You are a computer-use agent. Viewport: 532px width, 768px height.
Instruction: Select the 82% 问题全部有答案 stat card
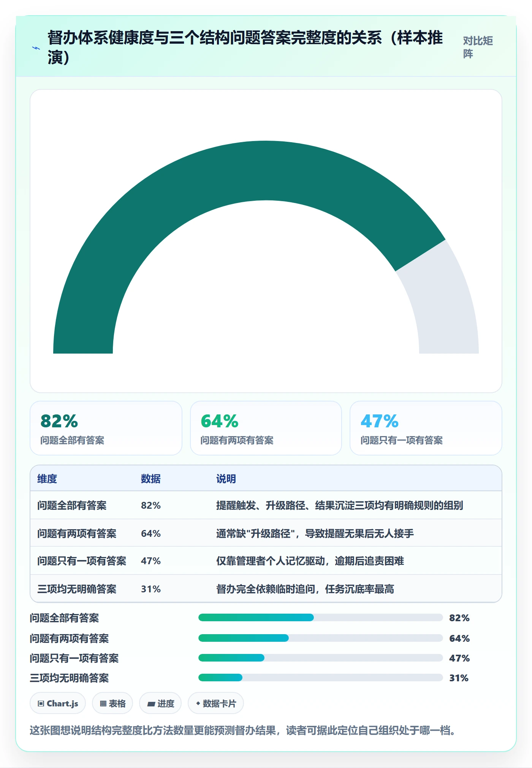click(x=106, y=428)
